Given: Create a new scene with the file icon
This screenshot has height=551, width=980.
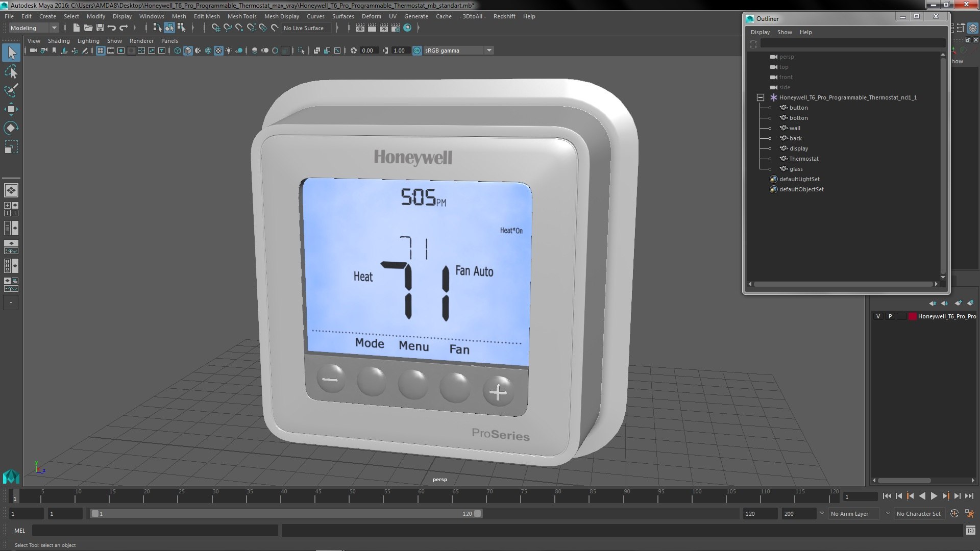Looking at the screenshot, I should click(x=77, y=28).
